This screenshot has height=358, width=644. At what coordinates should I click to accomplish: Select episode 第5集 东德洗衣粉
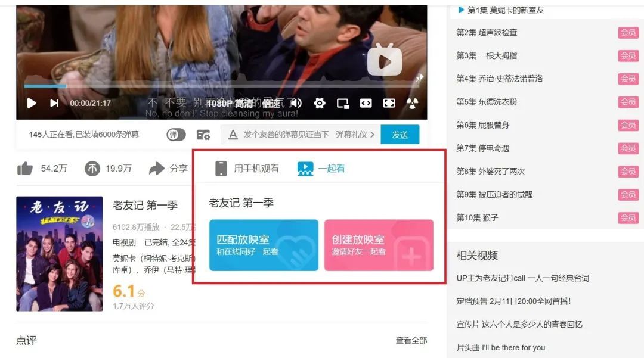[x=487, y=102]
